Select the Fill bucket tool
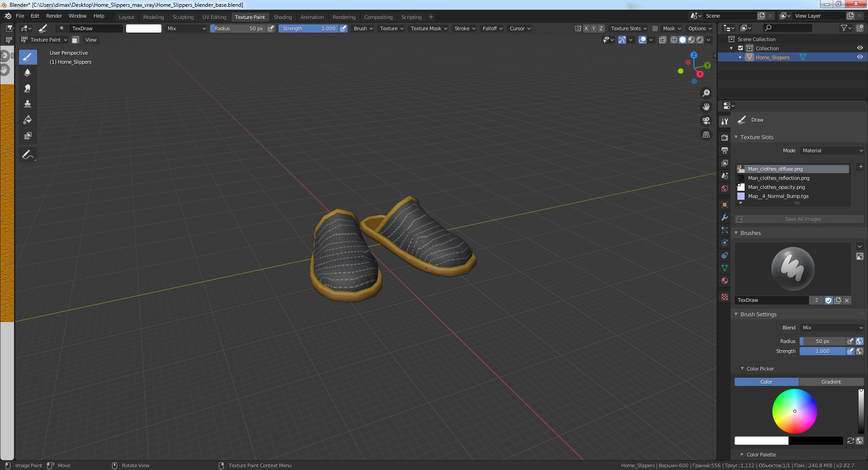 coord(28,120)
